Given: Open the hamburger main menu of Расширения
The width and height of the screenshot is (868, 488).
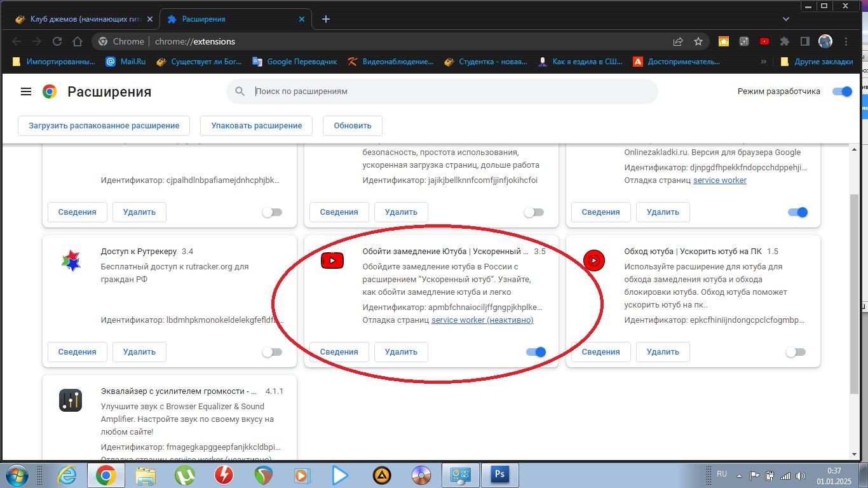Looking at the screenshot, I should pyautogui.click(x=26, y=91).
